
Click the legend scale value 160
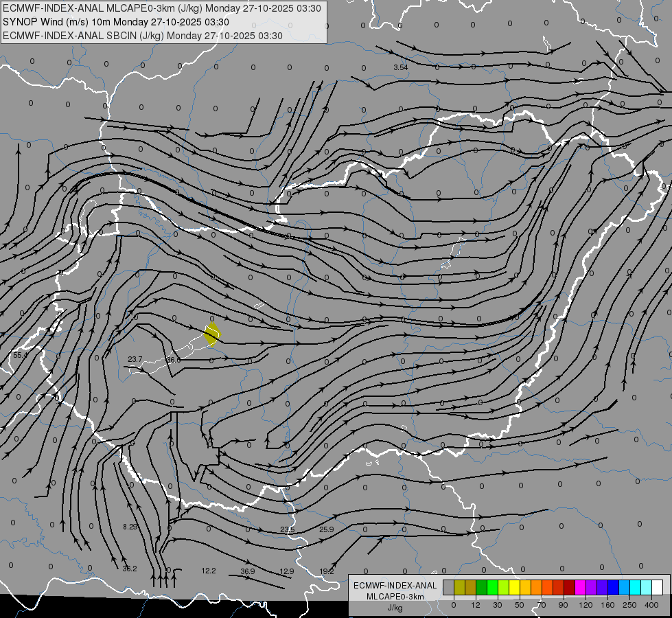[x=607, y=605]
